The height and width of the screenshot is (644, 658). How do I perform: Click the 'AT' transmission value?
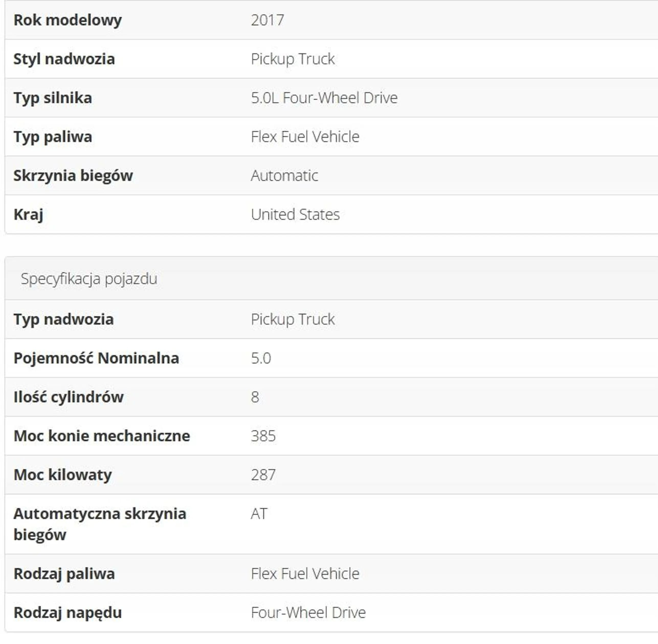[x=259, y=514]
